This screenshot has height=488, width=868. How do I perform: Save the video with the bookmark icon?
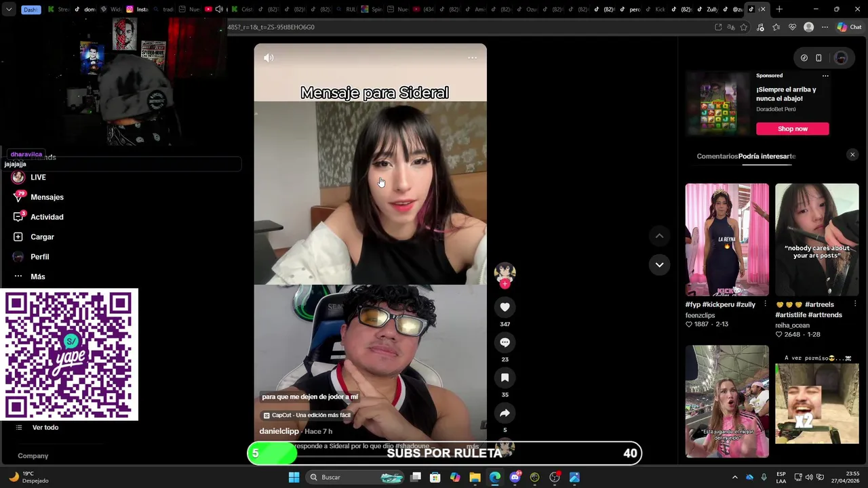point(505,378)
